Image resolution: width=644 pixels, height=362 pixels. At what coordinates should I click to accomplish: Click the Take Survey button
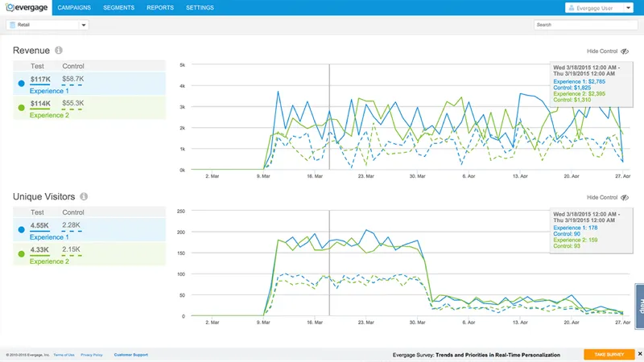click(x=609, y=354)
